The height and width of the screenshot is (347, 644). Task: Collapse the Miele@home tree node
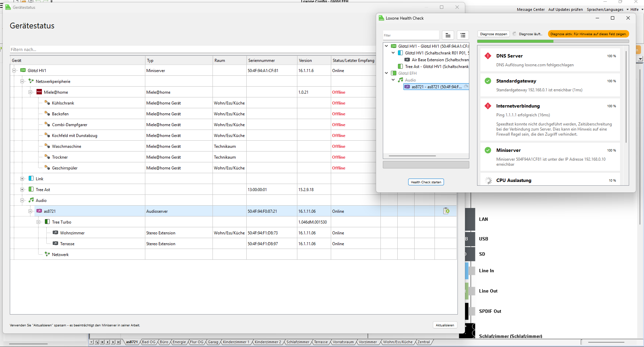point(30,92)
